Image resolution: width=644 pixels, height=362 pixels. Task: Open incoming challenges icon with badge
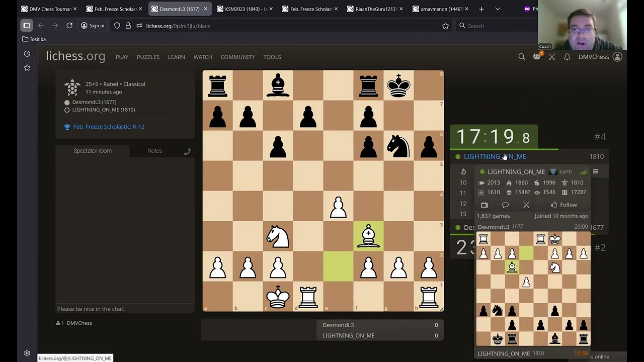point(537,57)
